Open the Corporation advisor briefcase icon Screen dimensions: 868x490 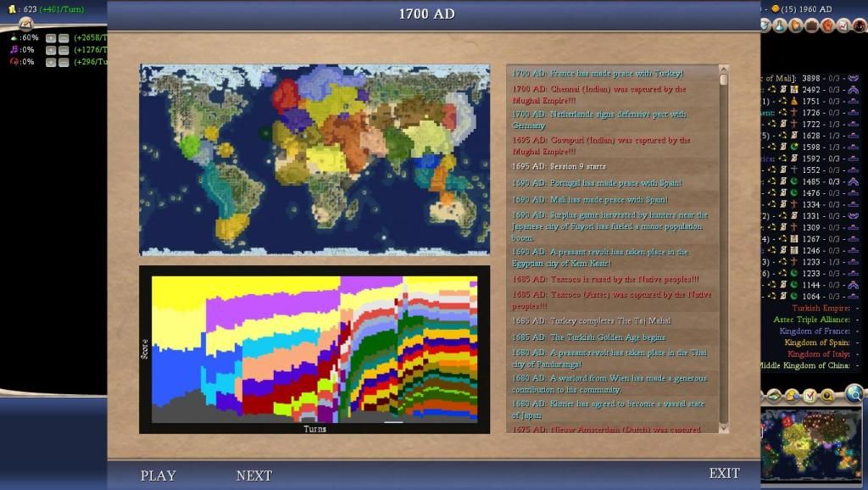pos(811,25)
